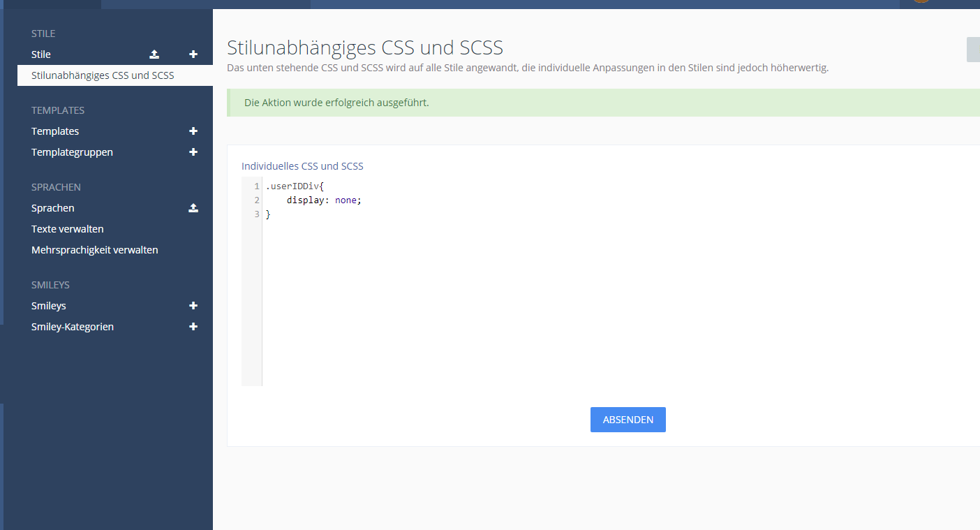Click the plus icon next to Smileys
The image size is (980, 530).
click(x=193, y=306)
